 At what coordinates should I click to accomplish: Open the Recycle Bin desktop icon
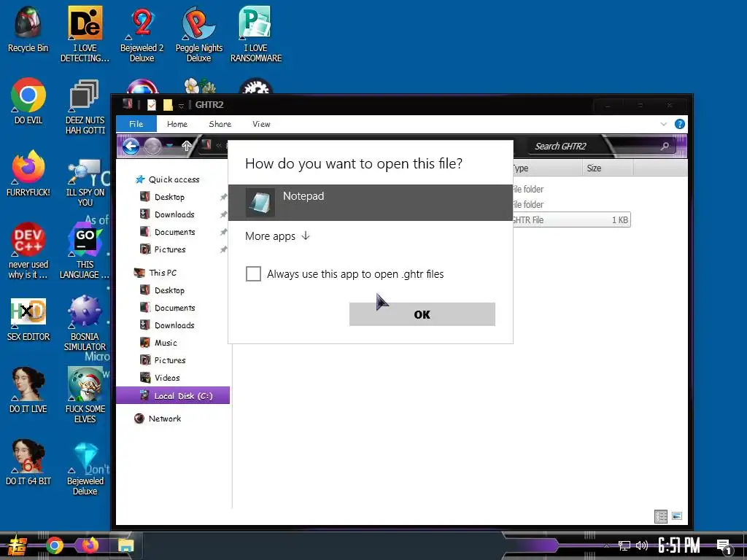(x=28, y=29)
